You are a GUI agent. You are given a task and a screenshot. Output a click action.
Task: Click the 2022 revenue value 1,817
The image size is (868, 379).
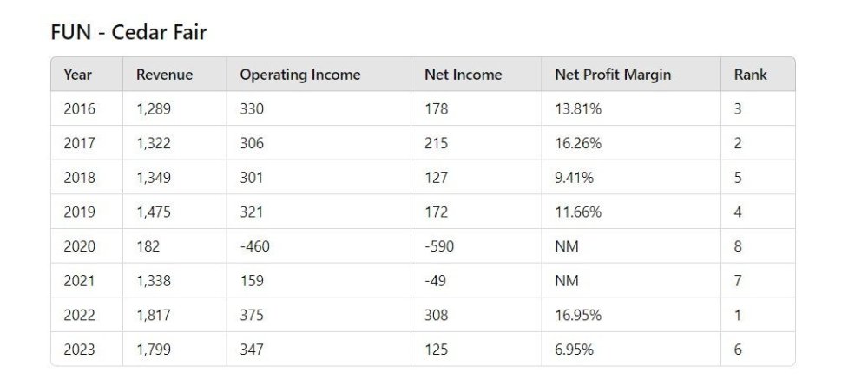pos(154,315)
